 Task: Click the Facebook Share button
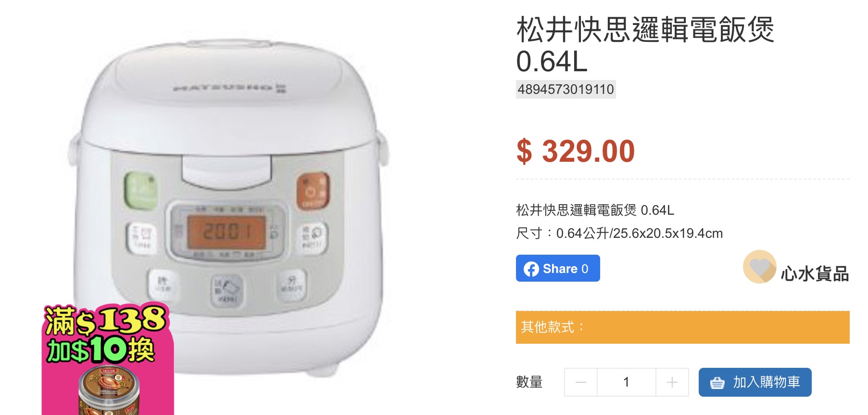[558, 268]
